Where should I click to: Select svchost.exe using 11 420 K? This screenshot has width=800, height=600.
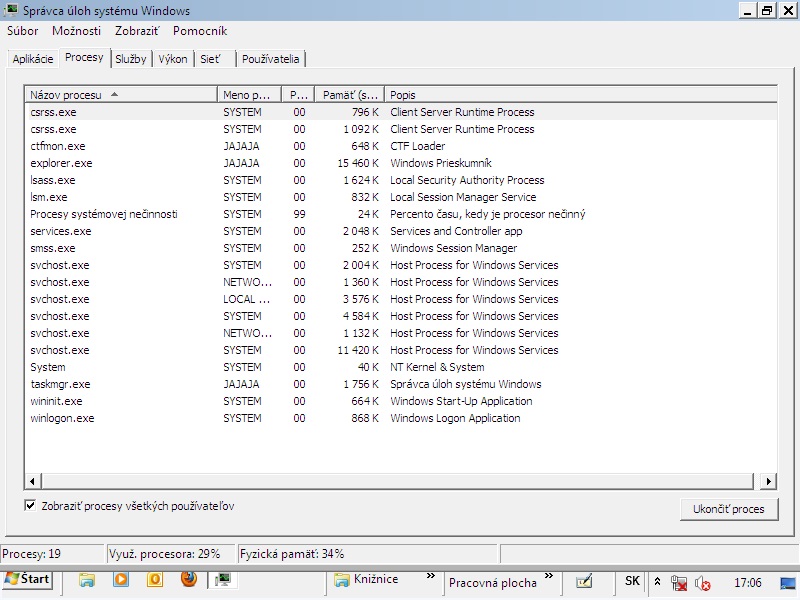[401, 350]
